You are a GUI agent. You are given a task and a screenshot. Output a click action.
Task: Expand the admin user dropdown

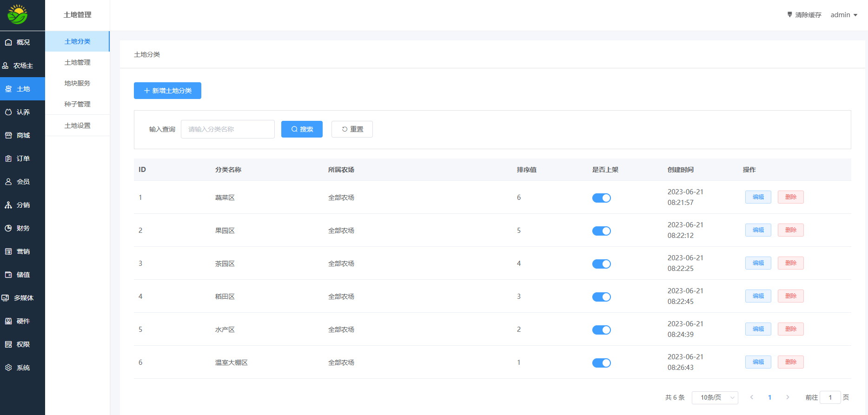coord(844,15)
